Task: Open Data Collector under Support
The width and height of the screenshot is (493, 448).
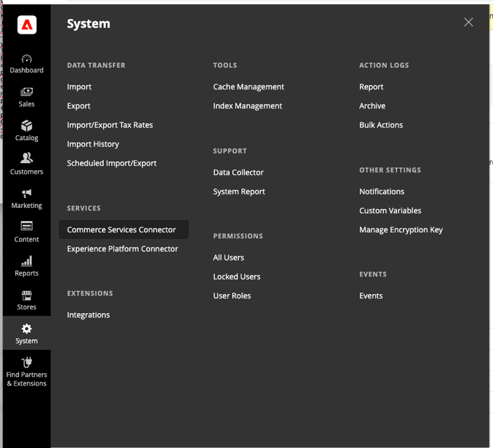Action: (x=239, y=172)
